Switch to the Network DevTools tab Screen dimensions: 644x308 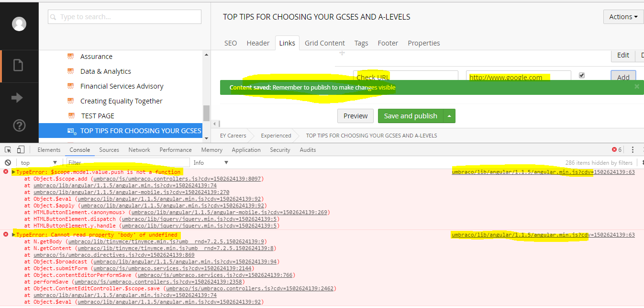(139, 150)
